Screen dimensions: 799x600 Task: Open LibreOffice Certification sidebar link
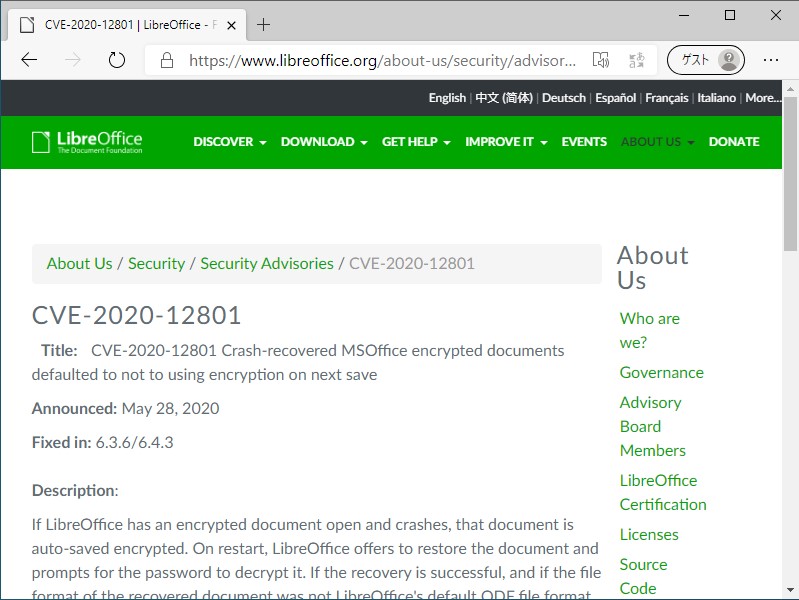(x=663, y=492)
